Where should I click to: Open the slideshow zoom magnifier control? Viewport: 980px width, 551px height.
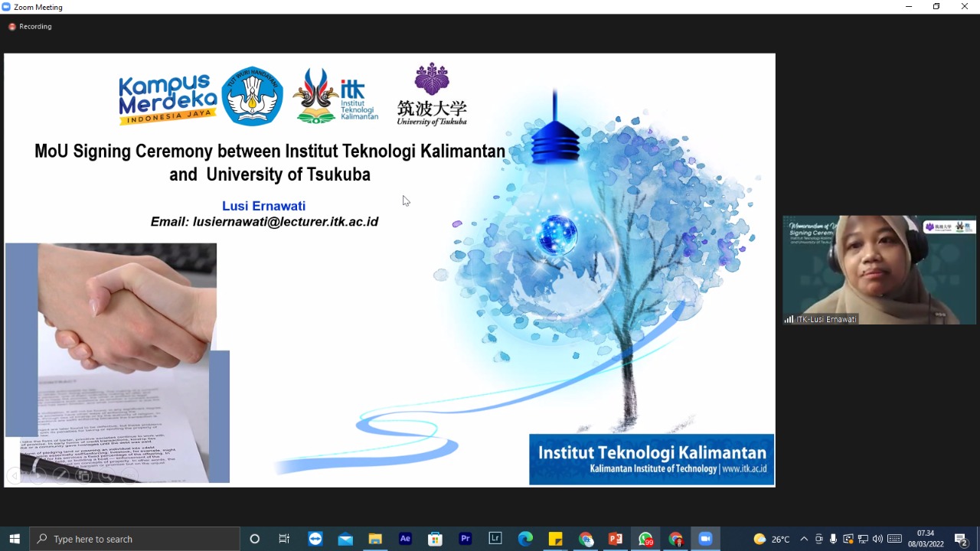coord(107,476)
